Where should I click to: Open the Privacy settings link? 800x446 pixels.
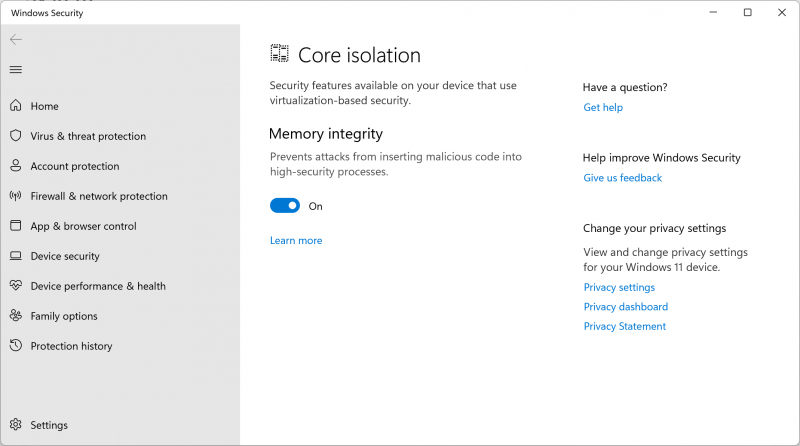[x=619, y=288]
